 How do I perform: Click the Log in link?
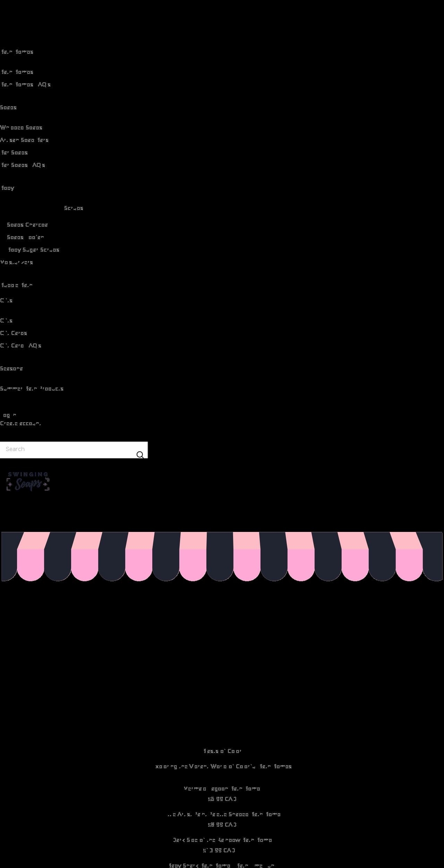pos(9,415)
